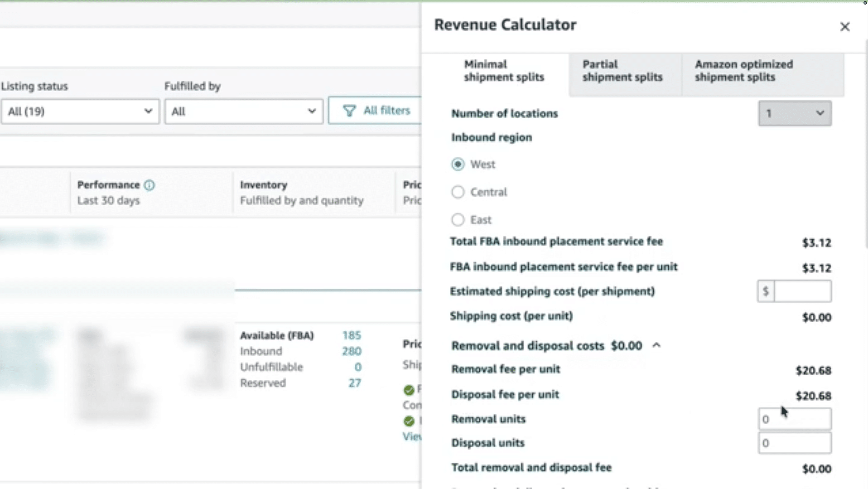This screenshot has height=489, width=868.
Task: Click the Inbound quantity 280
Action: point(352,351)
